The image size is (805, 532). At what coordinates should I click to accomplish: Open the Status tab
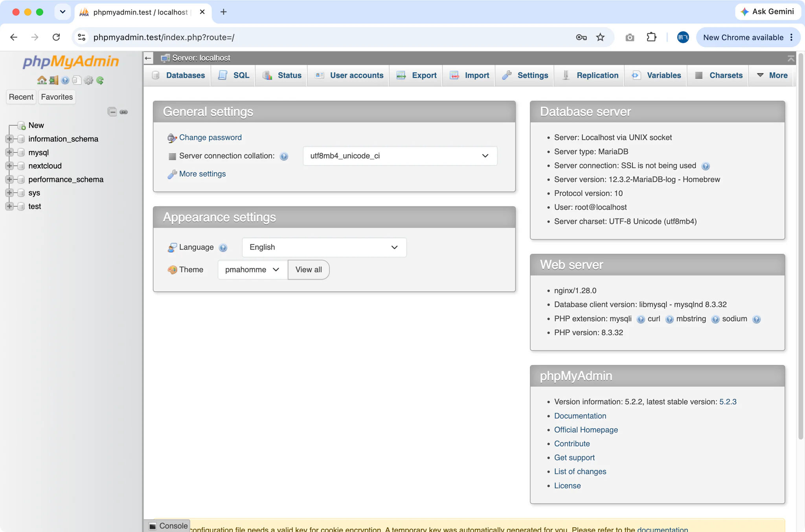click(281, 75)
